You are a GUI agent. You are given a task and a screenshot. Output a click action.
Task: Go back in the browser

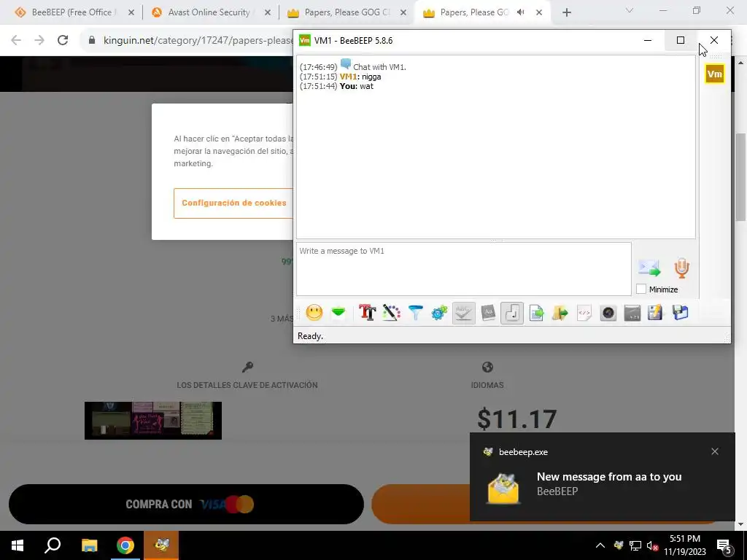16,40
